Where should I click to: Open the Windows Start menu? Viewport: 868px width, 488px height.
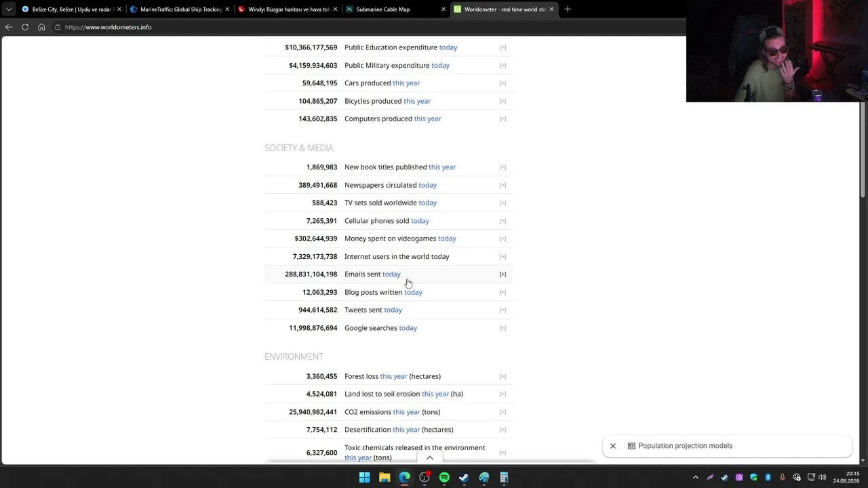pyautogui.click(x=365, y=478)
